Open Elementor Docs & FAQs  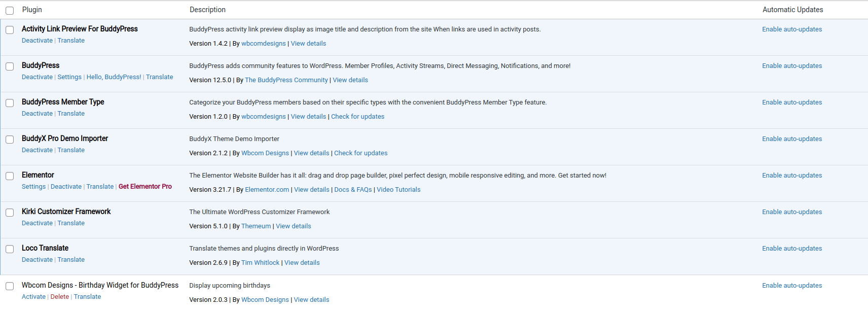(x=353, y=190)
